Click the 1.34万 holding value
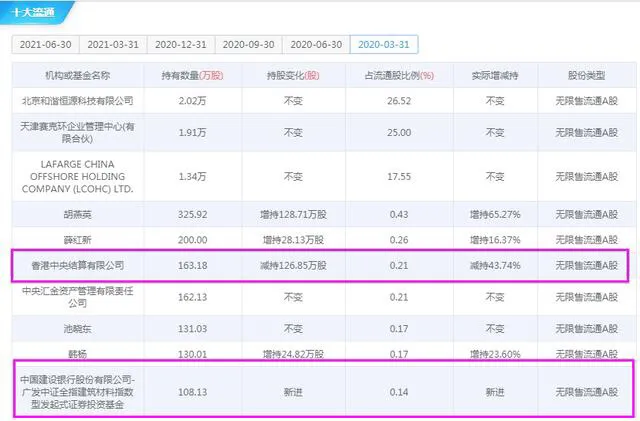The height and width of the screenshot is (421, 640). pyautogui.click(x=192, y=176)
